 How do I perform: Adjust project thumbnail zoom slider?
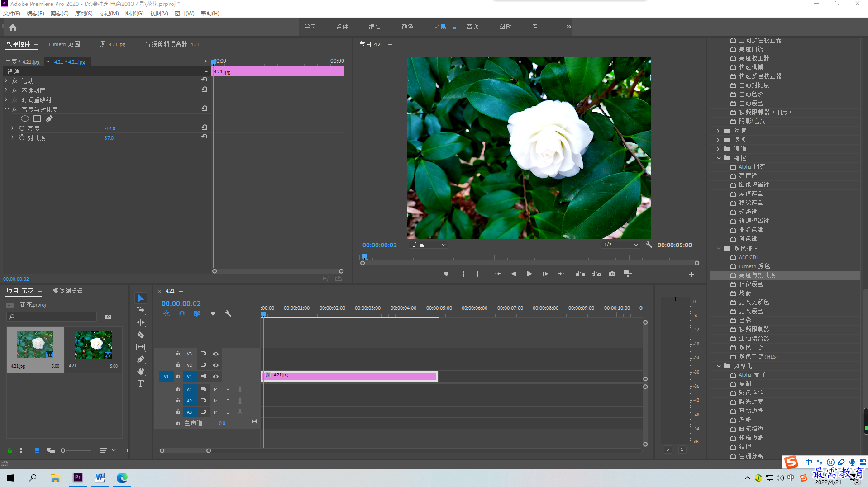[x=63, y=450]
